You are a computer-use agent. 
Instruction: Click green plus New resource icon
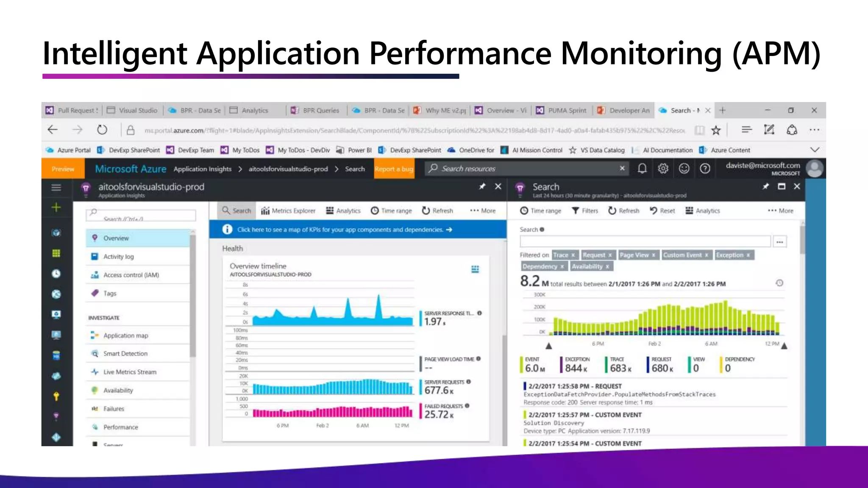tap(56, 208)
